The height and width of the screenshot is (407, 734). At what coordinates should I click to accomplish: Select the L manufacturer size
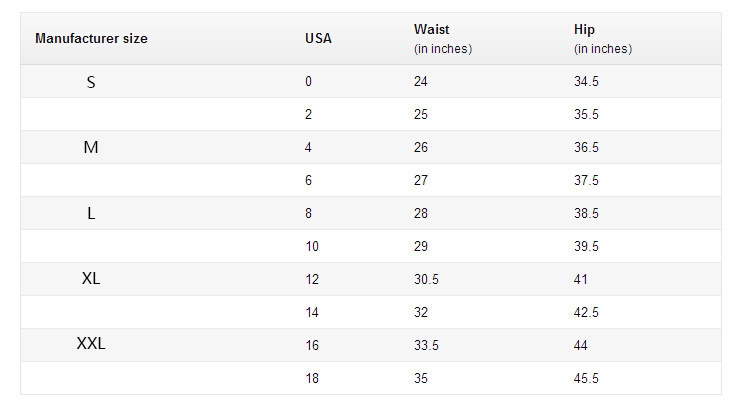[x=91, y=214]
